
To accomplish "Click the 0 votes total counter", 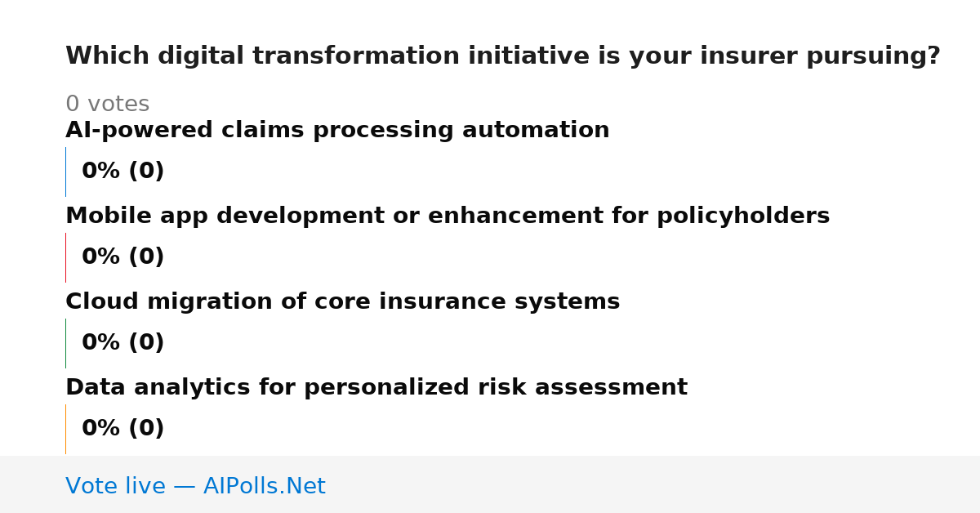I will tap(108, 105).
